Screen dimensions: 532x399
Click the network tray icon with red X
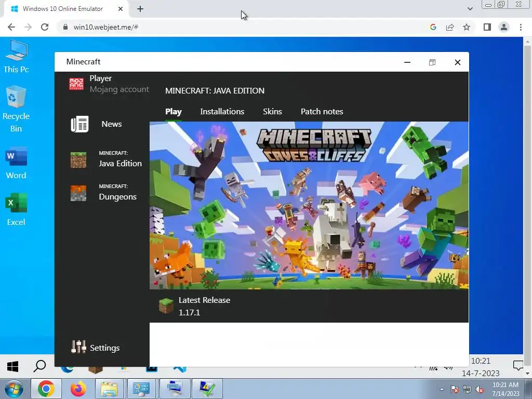[467, 390]
